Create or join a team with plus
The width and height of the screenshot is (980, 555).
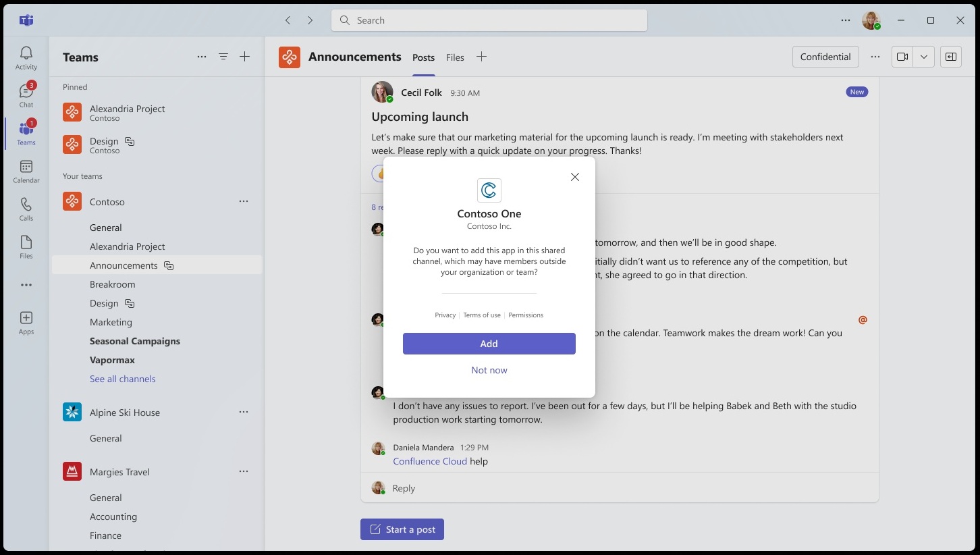tap(245, 57)
